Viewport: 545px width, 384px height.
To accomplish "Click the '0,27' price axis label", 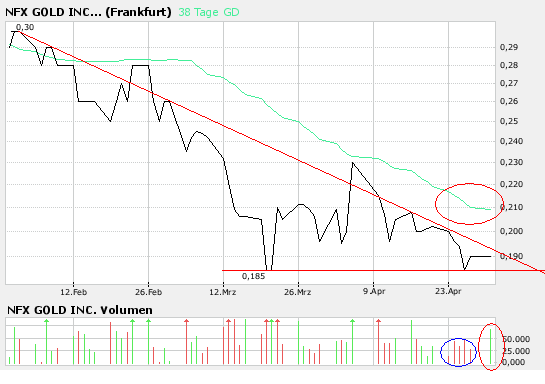I will [509, 83].
